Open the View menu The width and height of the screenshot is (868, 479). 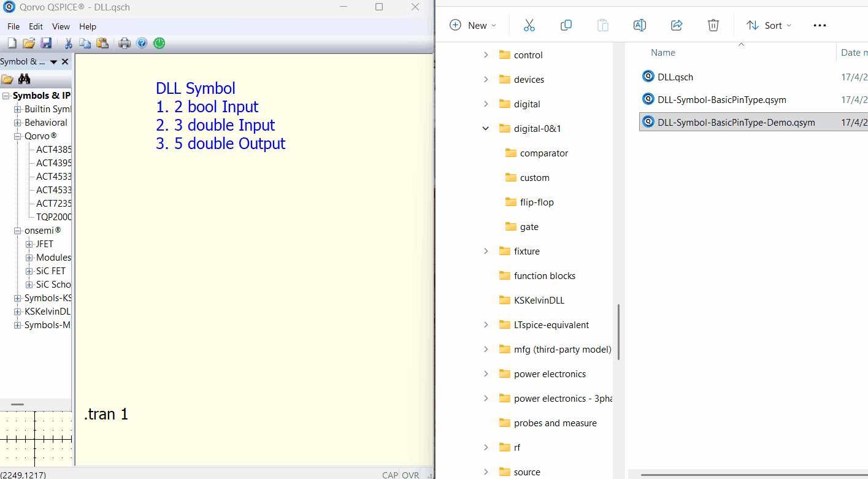tap(61, 26)
